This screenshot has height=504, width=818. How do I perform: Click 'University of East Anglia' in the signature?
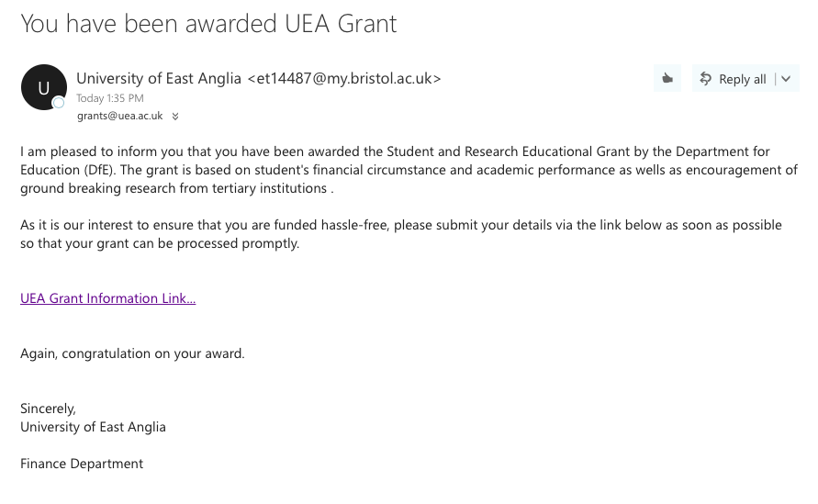pyautogui.click(x=93, y=427)
